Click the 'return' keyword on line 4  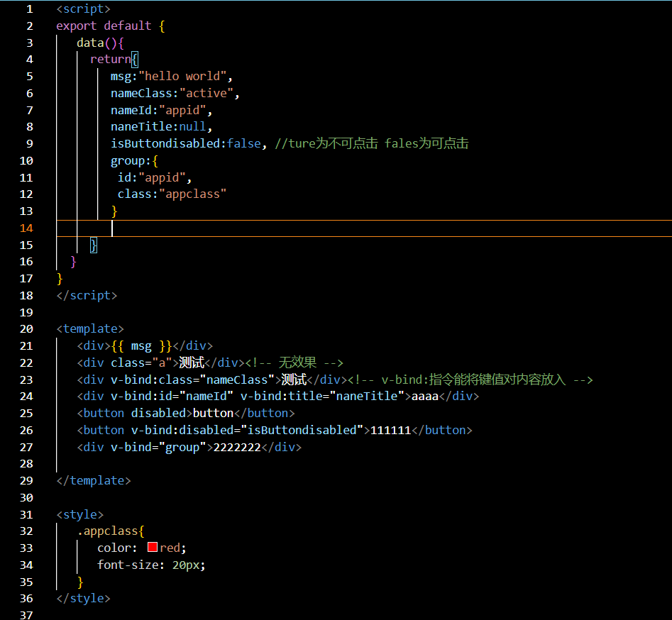(x=111, y=59)
